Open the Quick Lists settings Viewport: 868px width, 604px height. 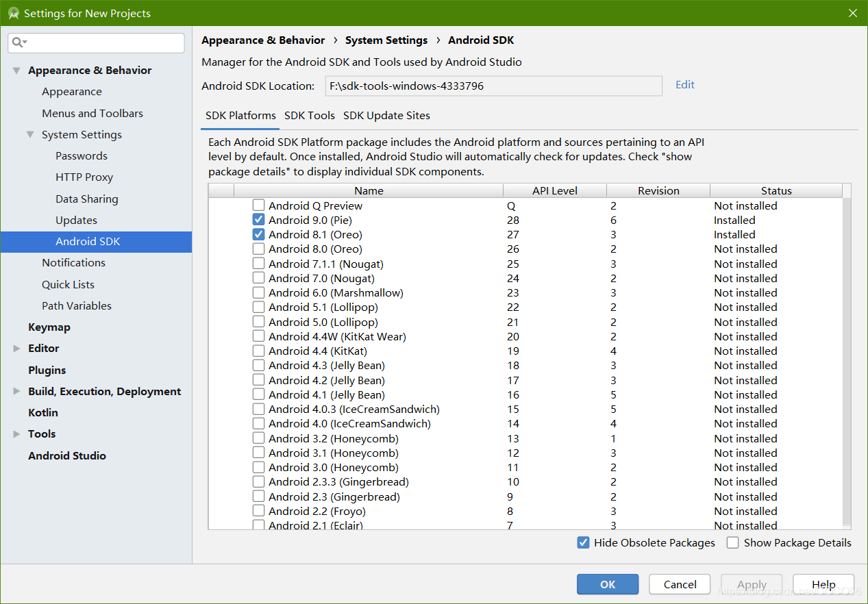(69, 285)
